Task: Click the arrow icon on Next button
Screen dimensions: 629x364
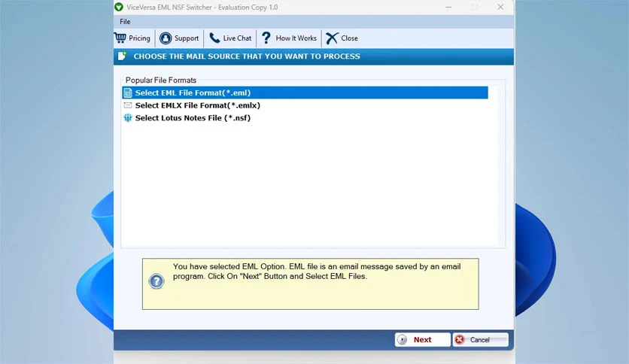Action: [402, 339]
